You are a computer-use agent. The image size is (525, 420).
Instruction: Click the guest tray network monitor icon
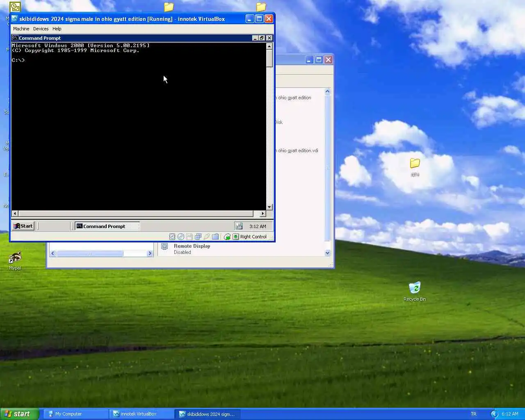click(x=239, y=226)
